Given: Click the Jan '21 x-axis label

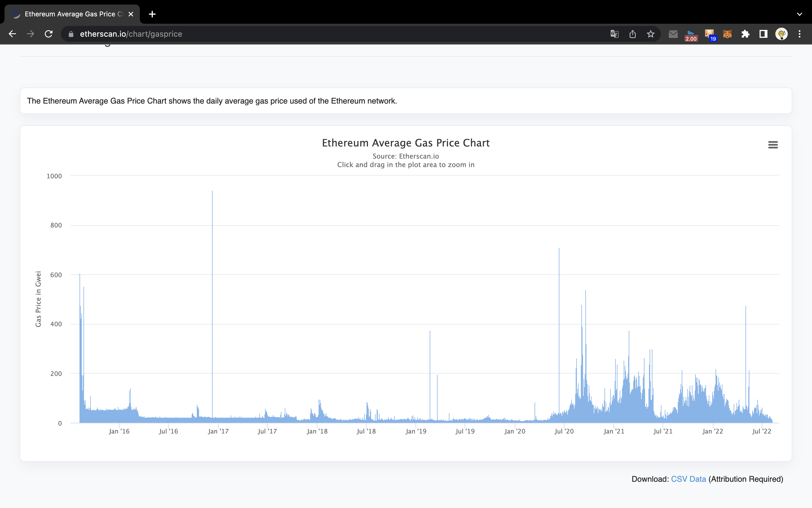Looking at the screenshot, I should click(x=614, y=432).
